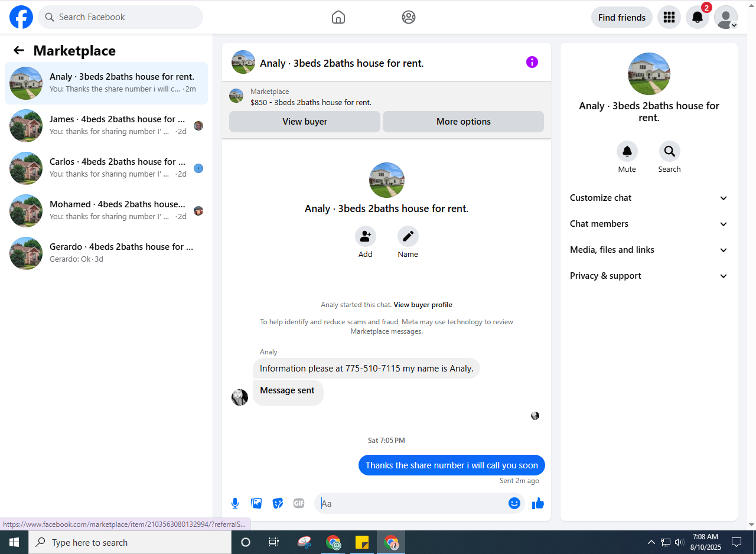Open the View buyer profile link
The width and height of the screenshot is (756, 554).
point(423,305)
